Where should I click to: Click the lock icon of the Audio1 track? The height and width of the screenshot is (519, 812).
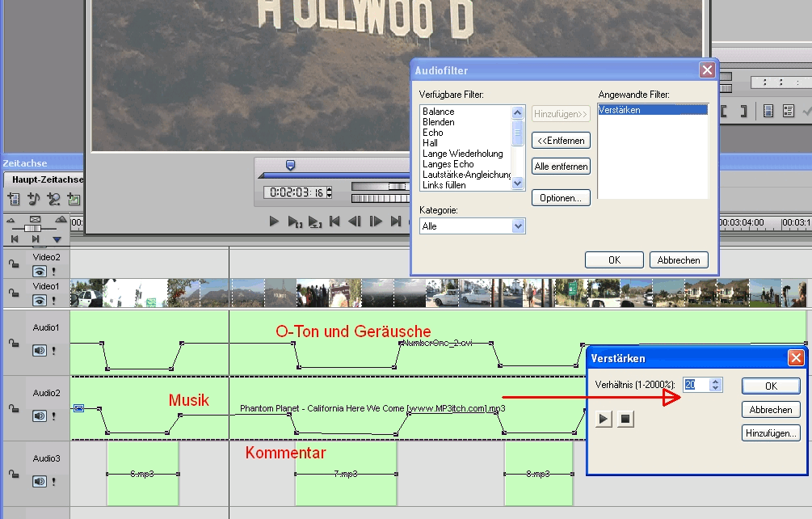(14, 344)
